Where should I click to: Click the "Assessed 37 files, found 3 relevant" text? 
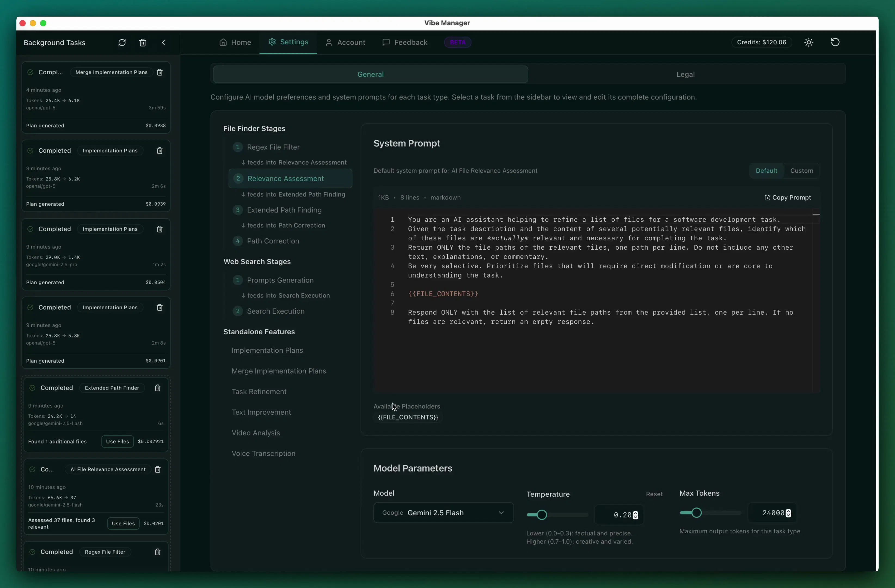tap(61, 523)
